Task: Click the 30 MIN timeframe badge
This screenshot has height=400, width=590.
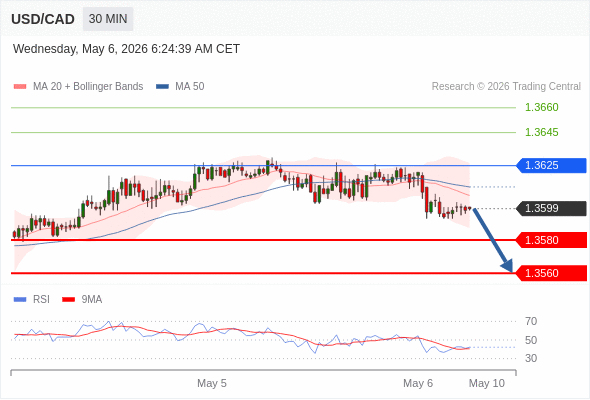Action: 108,19
